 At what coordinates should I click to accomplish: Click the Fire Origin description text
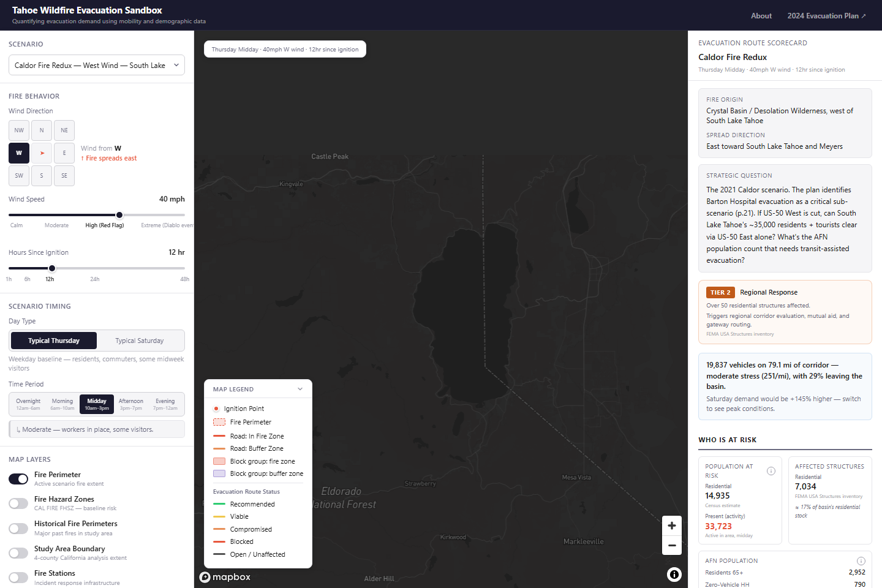coord(780,116)
